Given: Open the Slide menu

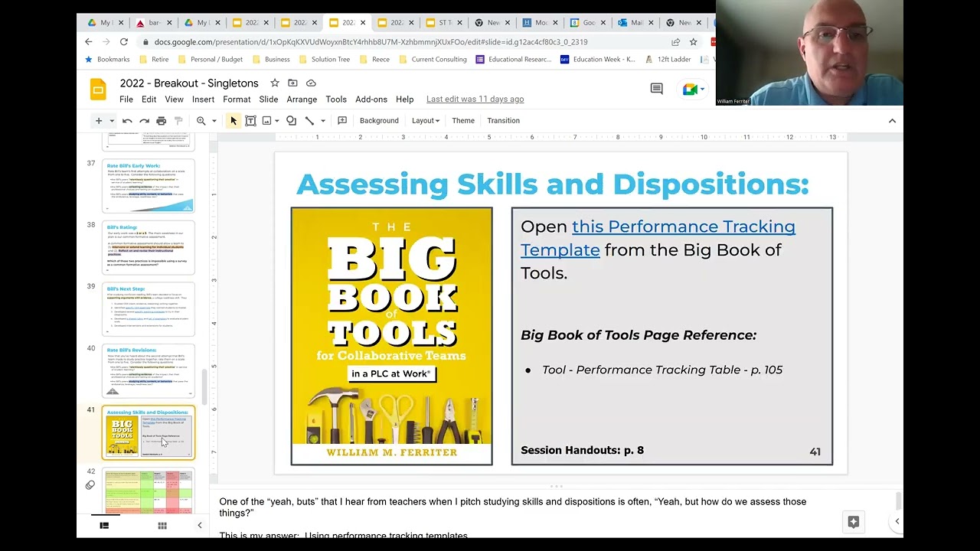Looking at the screenshot, I should tap(268, 99).
